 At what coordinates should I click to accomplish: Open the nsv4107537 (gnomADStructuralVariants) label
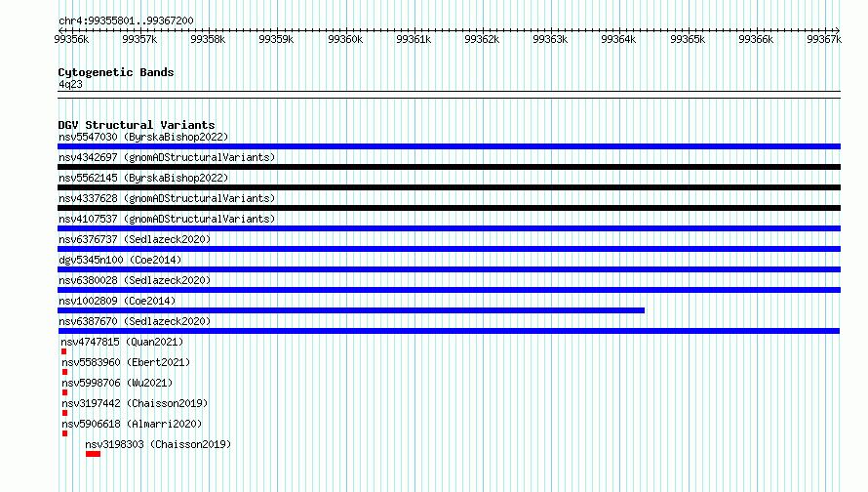click(167, 219)
